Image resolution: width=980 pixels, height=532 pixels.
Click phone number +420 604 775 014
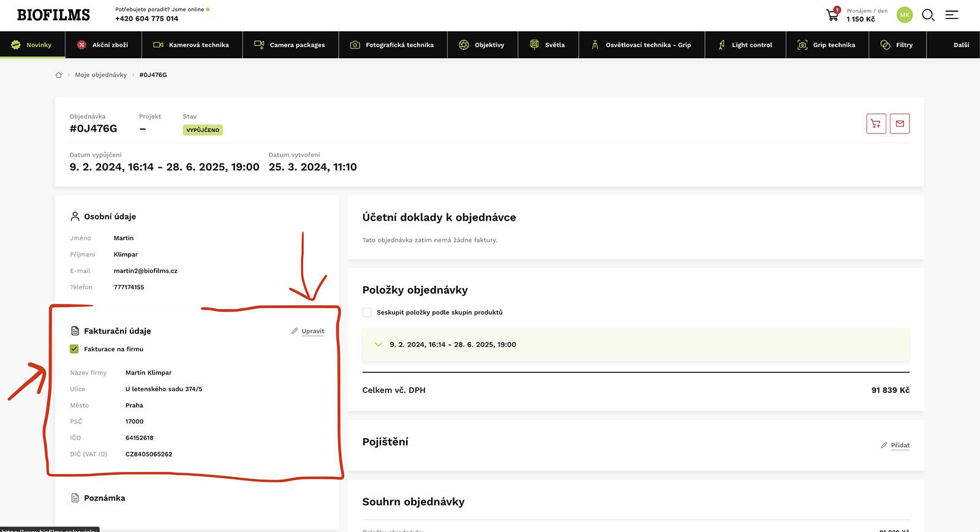147,18
